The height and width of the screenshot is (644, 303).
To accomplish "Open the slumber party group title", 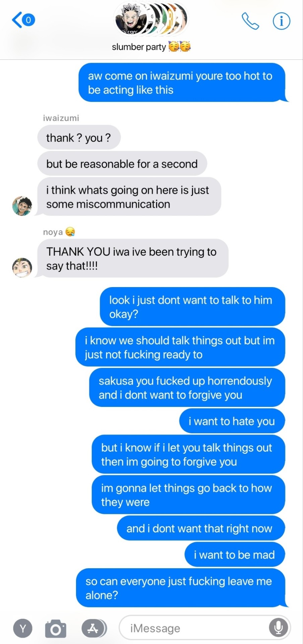I will click(x=151, y=47).
